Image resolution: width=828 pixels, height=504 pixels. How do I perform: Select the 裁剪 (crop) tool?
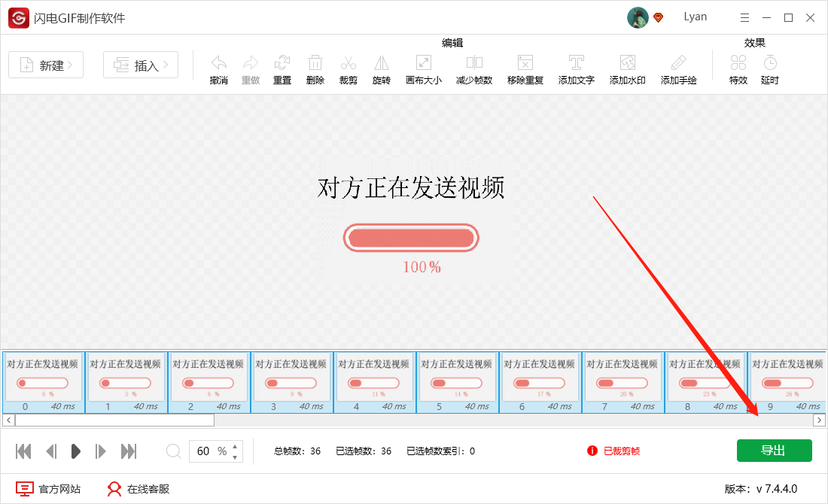coord(348,68)
